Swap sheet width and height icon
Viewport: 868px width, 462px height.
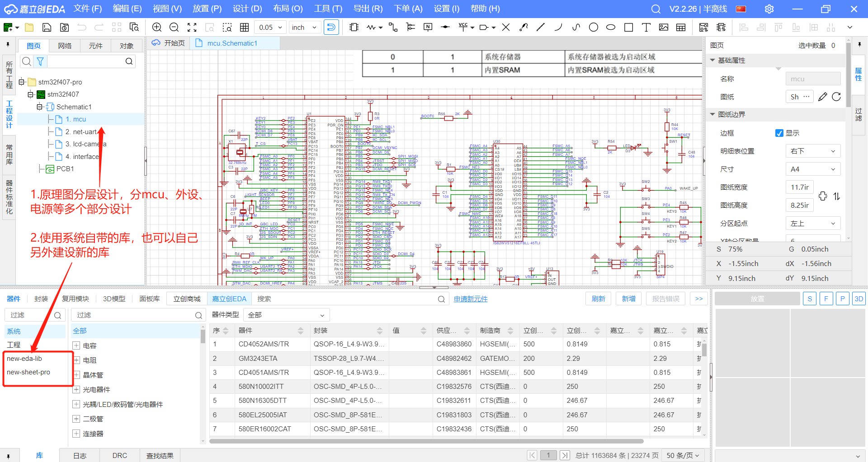[x=837, y=196]
